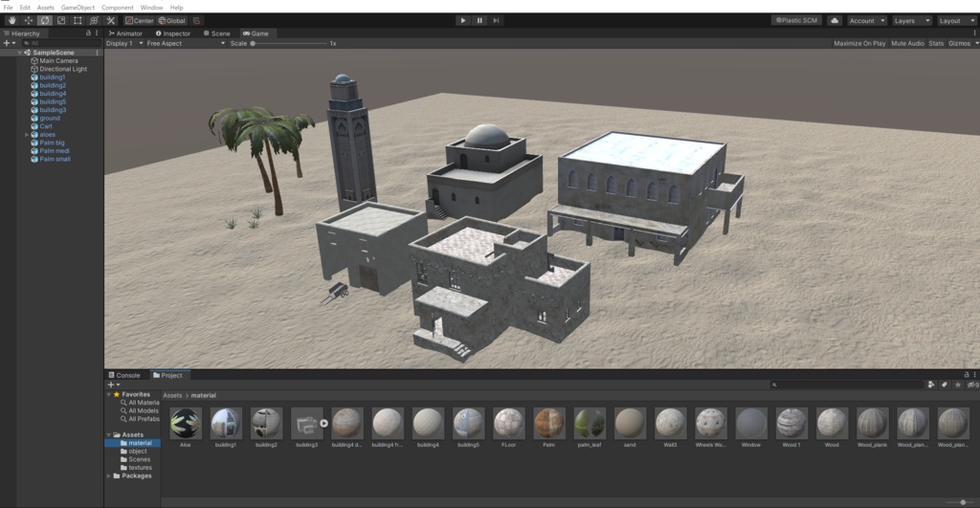Collapse the Assets folder tree
980x508 pixels.
point(109,434)
